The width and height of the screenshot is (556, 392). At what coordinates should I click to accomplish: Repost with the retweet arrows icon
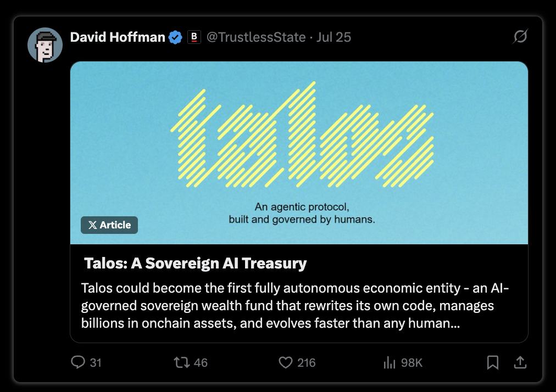pos(181,362)
